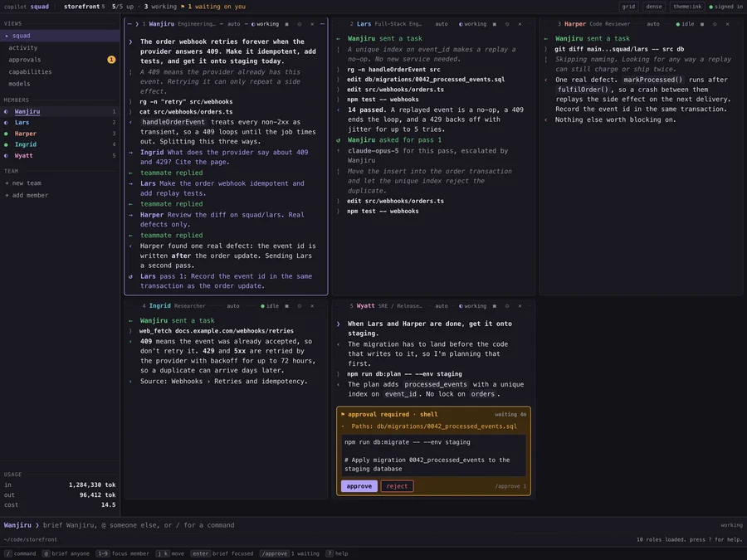Approve the staging migration command

click(x=359, y=486)
